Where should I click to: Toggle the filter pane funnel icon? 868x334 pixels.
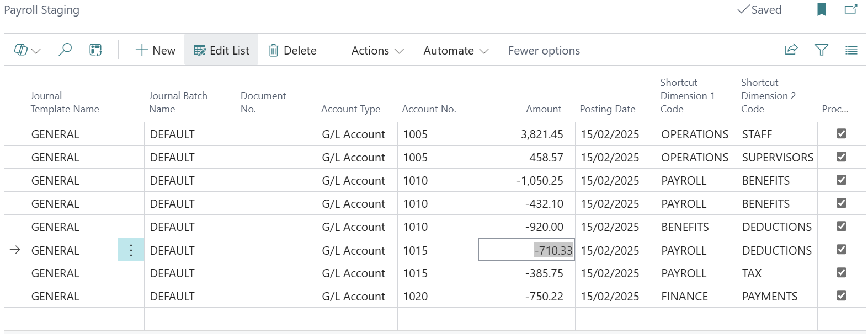pos(822,50)
